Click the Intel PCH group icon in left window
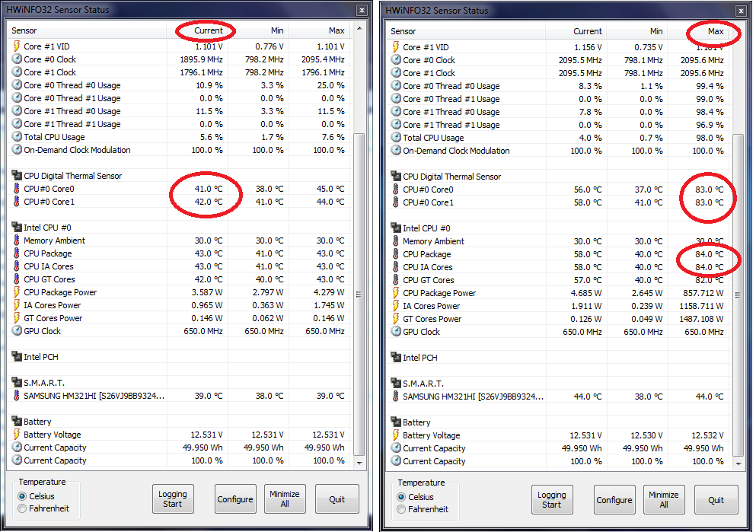756x532 pixels. [17, 357]
